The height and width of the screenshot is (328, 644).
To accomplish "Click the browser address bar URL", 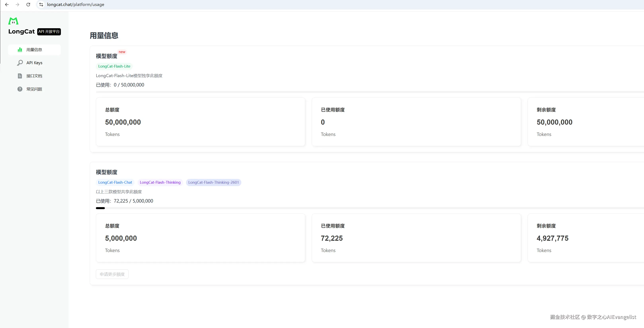I will (x=75, y=5).
